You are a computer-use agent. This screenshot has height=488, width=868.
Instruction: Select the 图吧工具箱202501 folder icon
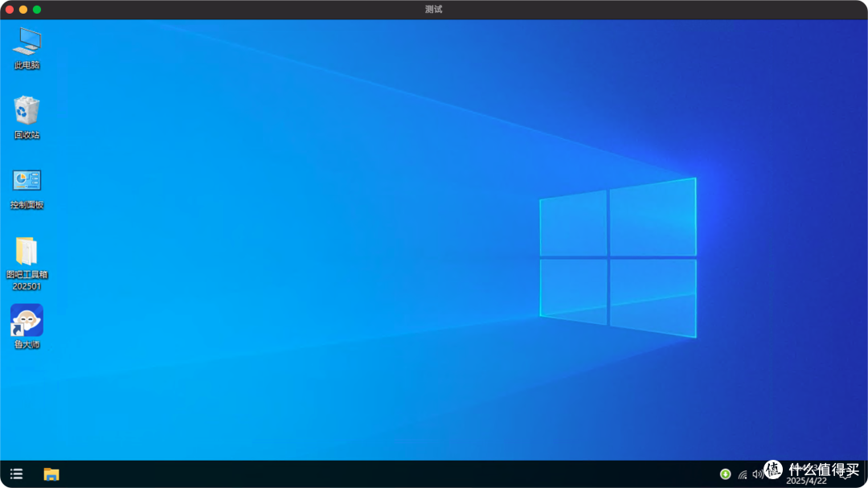pos(27,263)
